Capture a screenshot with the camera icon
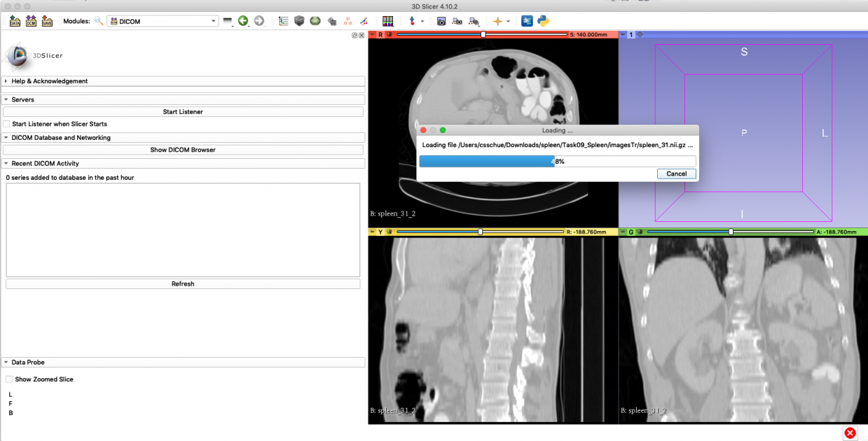The width and height of the screenshot is (868, 441). pyautogui.click(x=441, y=21)
